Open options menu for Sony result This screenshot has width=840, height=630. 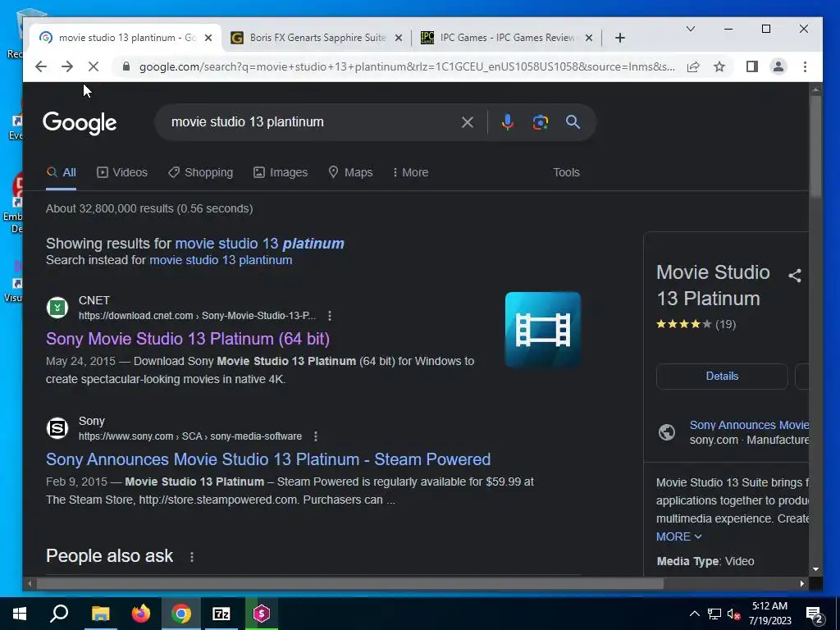pos(316,436)
